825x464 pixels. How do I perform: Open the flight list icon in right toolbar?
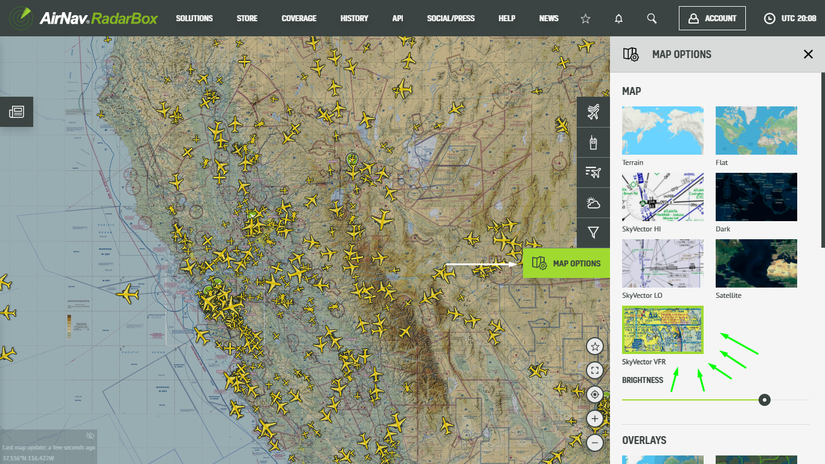(x=593, y=172)
